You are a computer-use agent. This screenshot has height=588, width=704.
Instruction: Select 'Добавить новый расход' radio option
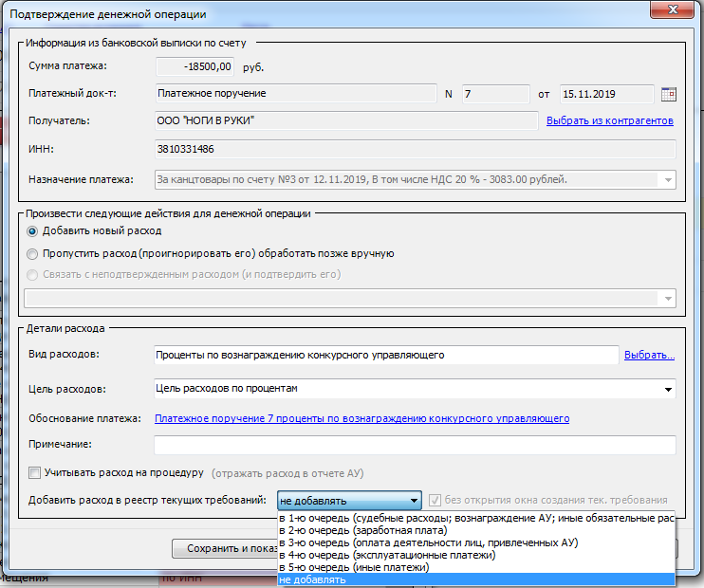click(x=34, y=230)
